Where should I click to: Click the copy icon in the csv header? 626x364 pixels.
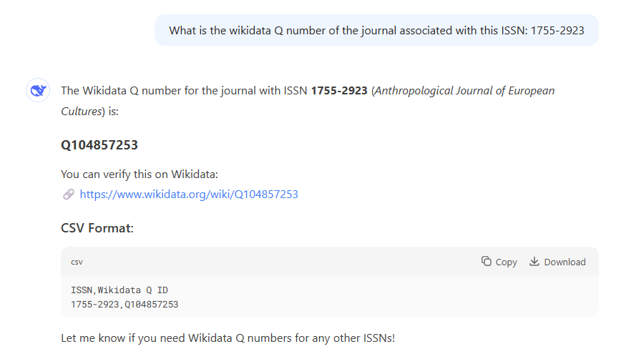coord(486,262)
